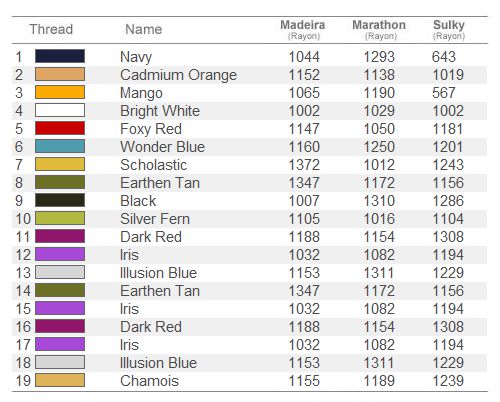Screen dimensions: 500x402
Task: Click the Name column header
Action: pyautogui.click(x=143, y=29)
